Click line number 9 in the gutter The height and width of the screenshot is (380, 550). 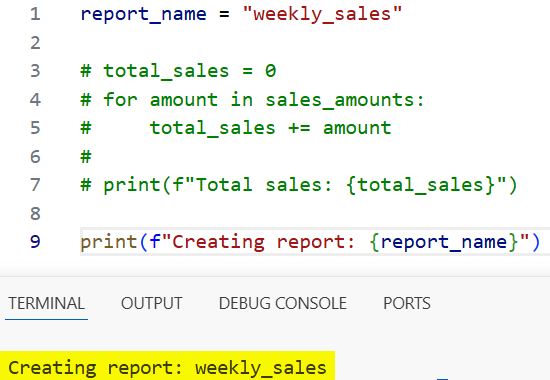pos(35,242)
